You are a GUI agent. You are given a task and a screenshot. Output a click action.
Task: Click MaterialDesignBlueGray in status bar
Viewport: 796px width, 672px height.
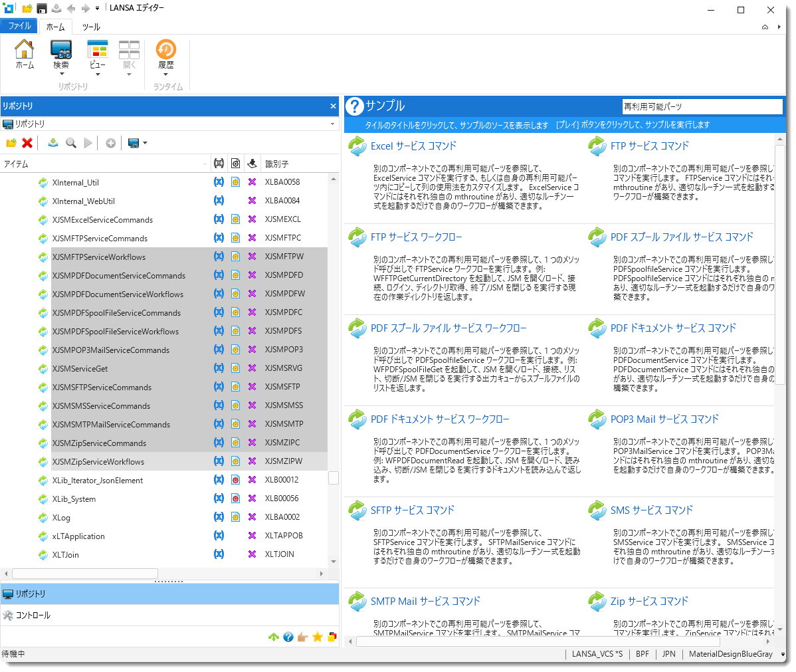[x=730, y=654]
